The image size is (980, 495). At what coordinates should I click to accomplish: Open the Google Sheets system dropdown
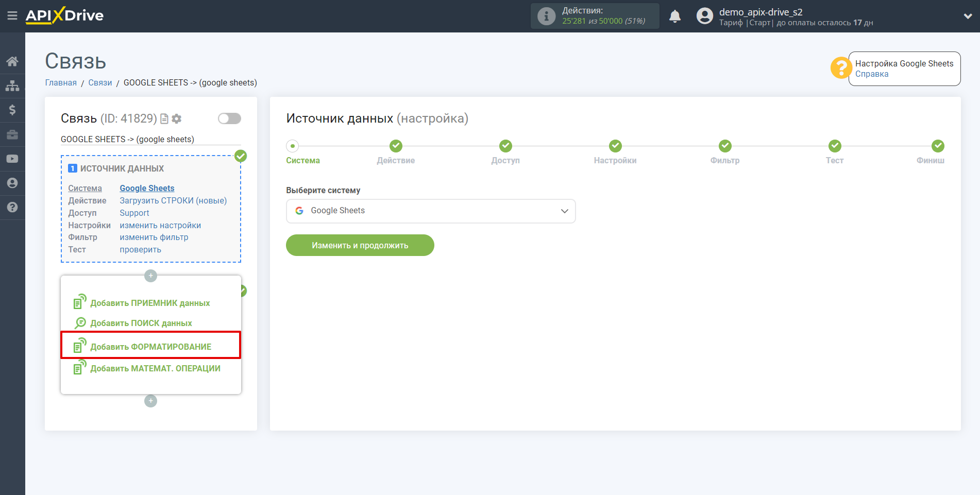click(x=431, y=211)
